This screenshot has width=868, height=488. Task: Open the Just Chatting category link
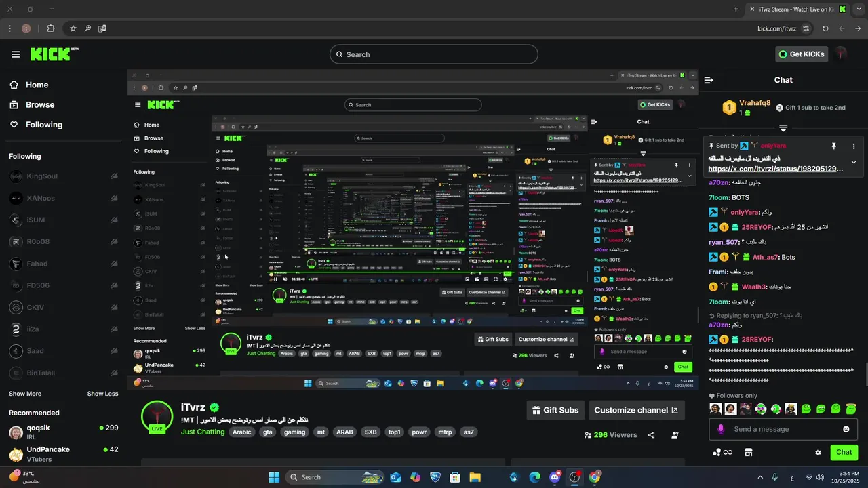point(203,432)
